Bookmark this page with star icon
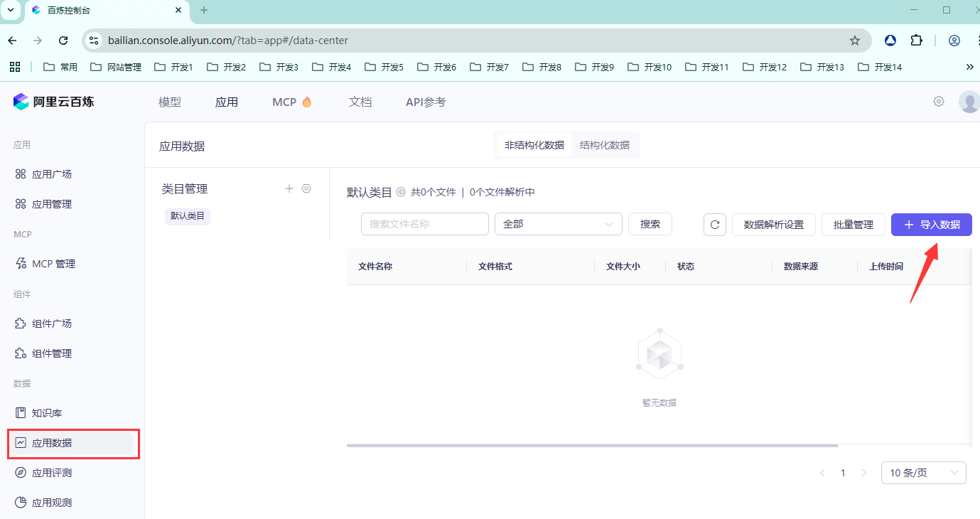Screen dimensions: 980x519 [x=855, y=41]
